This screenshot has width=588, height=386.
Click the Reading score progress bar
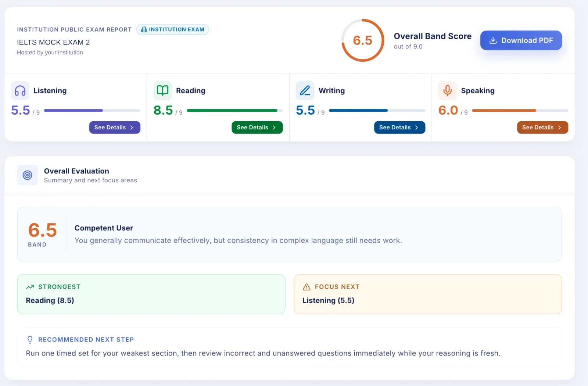tap(235, 110)
